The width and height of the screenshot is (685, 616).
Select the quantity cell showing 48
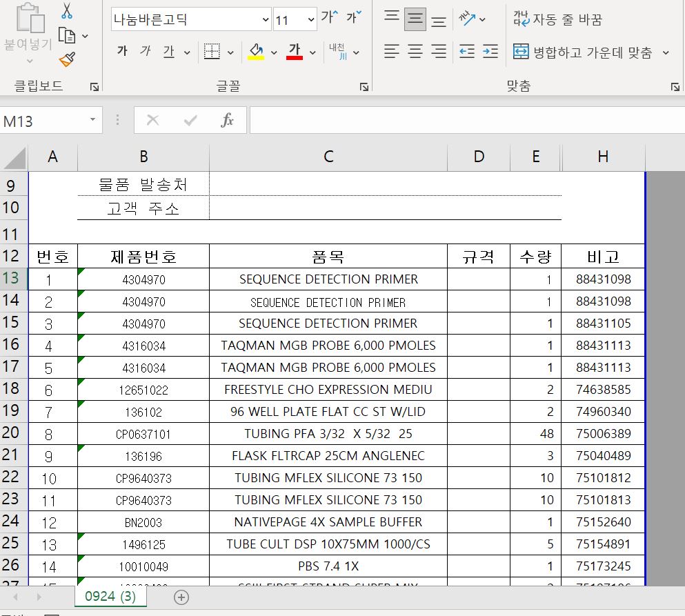coord(535,434)
